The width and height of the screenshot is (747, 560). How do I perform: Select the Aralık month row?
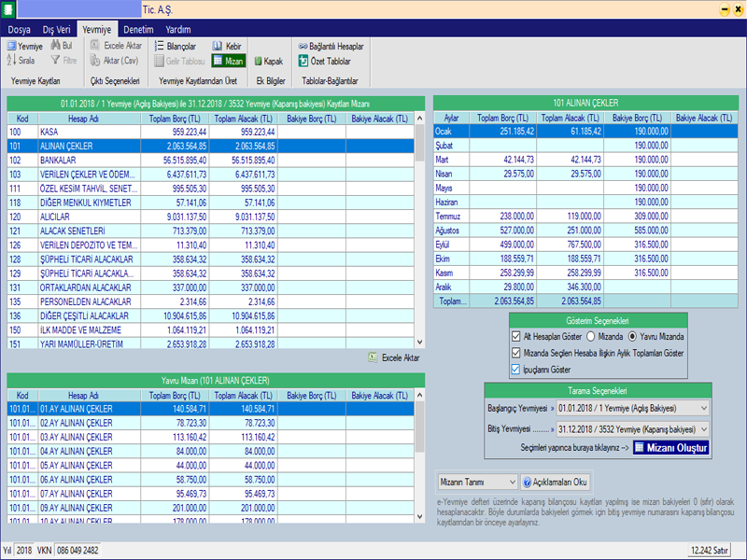point(585,287)
